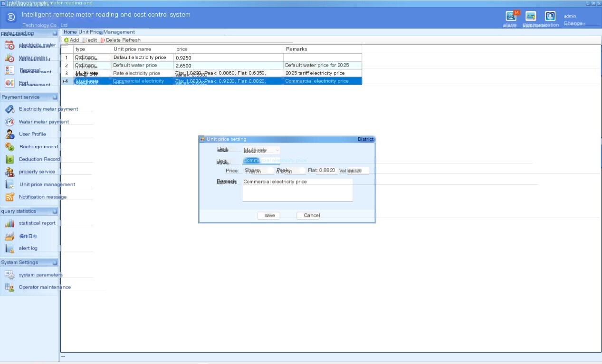Click Refresh in the toolbar
This screenshot has height=364, width=602.
point(132,40)
